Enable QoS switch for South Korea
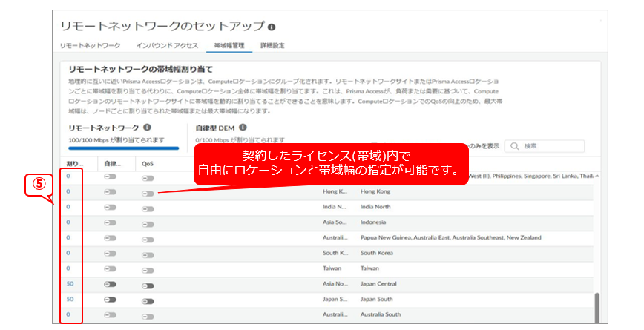Viewport: 644px width, 330px height. 148,255
